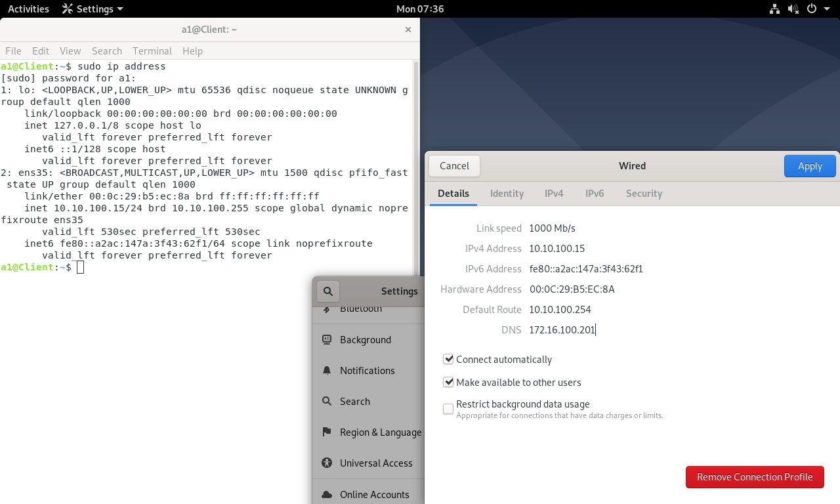
Task: Open the power system menu arrow
Action: 826,9
